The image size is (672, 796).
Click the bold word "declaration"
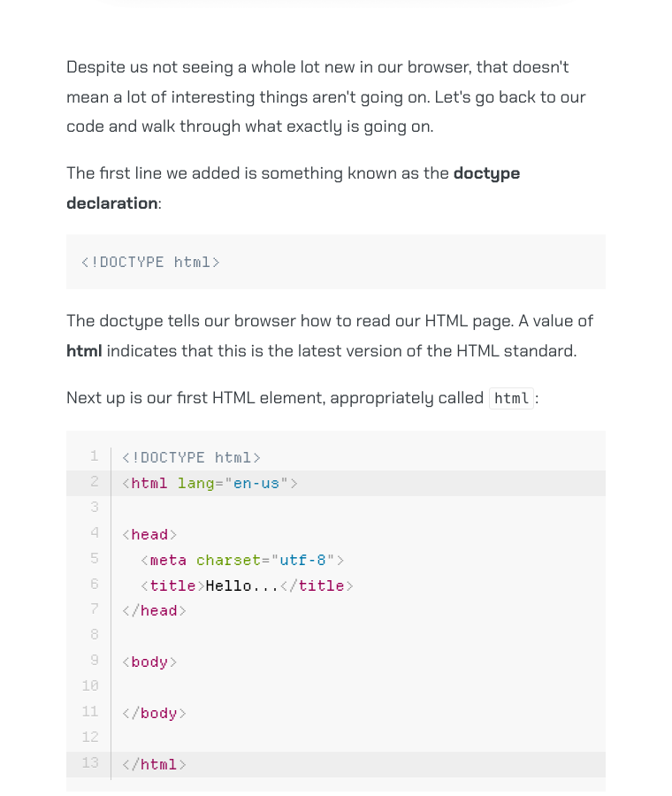tap(111, 203)
